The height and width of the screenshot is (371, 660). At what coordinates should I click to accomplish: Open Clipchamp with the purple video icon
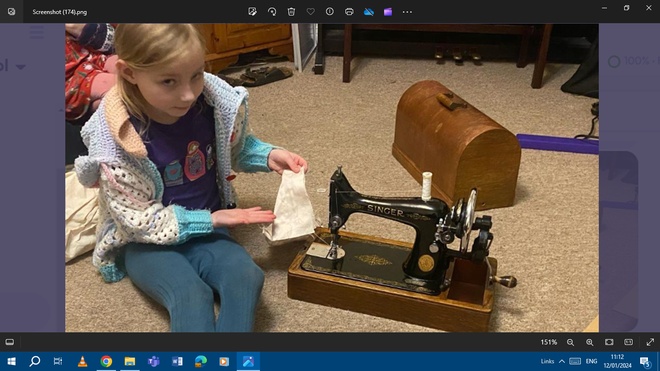pos(388,12)
